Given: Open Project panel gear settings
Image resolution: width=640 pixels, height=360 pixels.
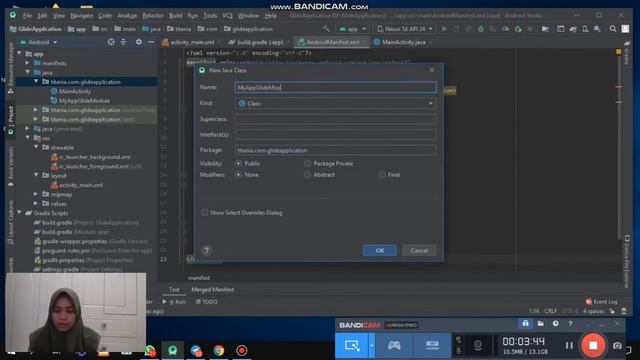Looking at the screenshot, I should 139,42.
